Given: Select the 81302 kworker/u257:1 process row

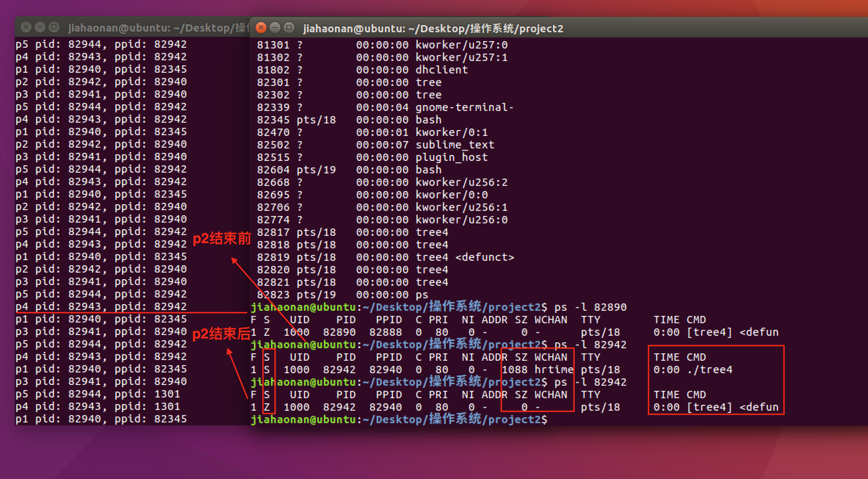Looking at the screenshot, I should (x=382, y=57).
